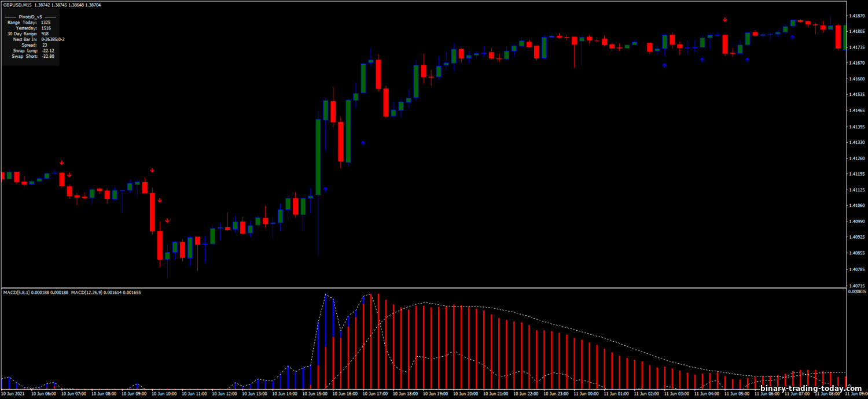This screenshot has width=868, height=399.
Task: Click the red sell arrow above 11 Jun 05:00
Action: pyautogui.click(x=725, y=20)
